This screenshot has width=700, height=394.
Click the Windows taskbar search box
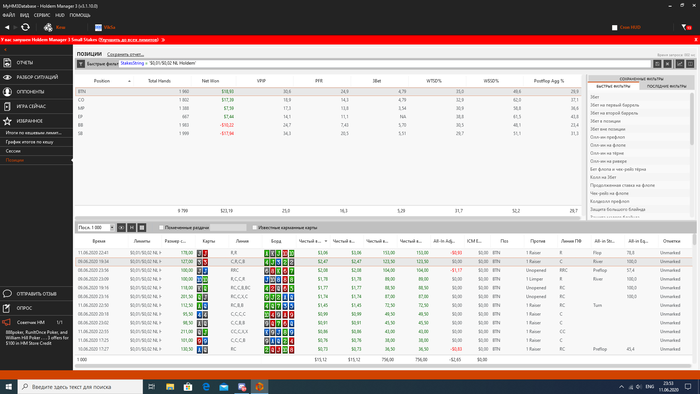coord(80,386)
